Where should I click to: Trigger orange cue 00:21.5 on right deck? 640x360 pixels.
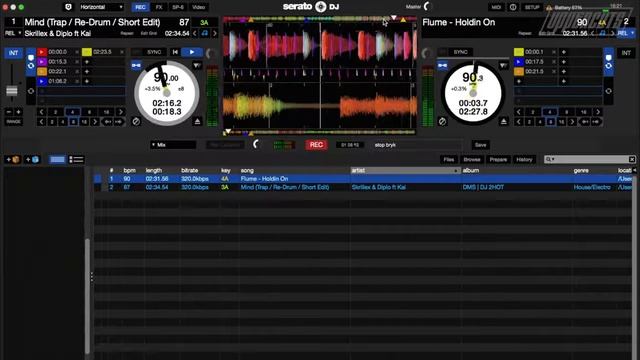[519, 71]
